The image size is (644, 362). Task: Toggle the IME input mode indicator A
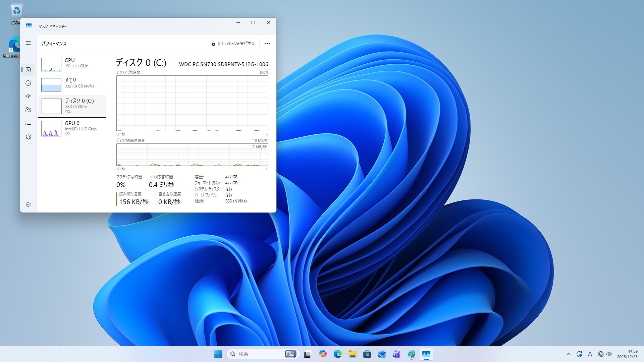[x=590, y=354]
